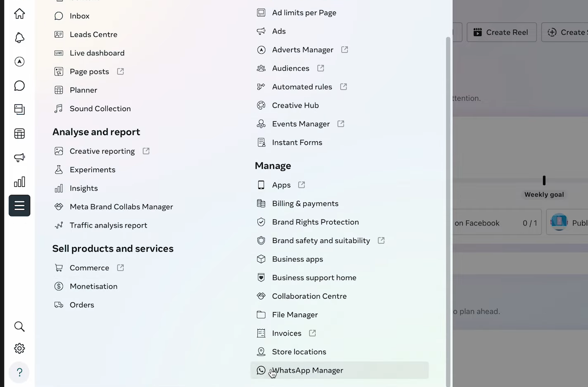Click the tools menu vertical scrollbar
588x387 pixels.
pyautogui.click(x=448, y=207)
